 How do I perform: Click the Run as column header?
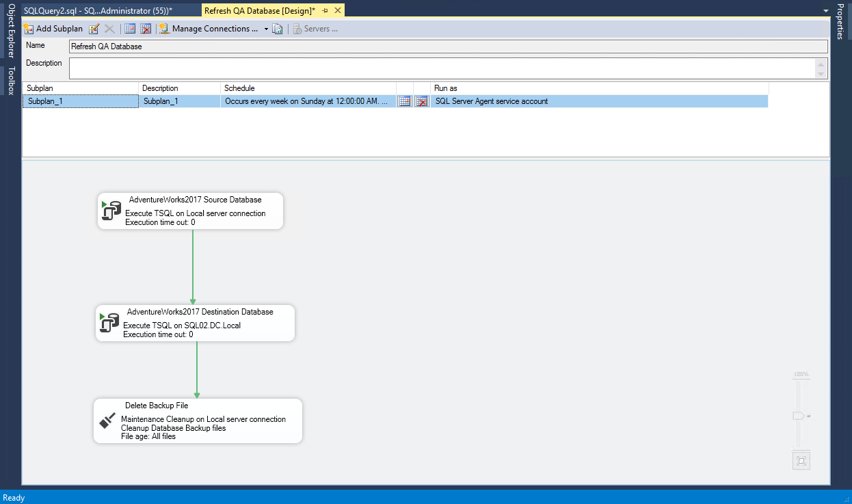point(600,88)
